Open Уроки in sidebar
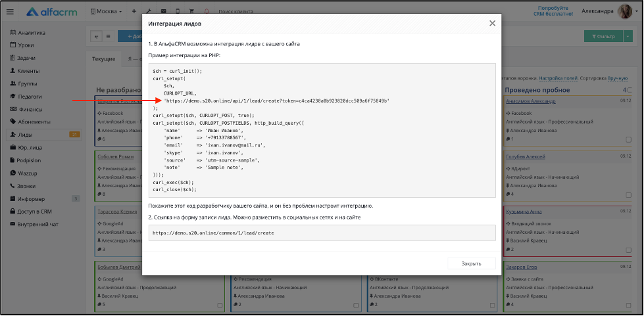The height and width of the screenshot is (316, 644). point(22,45)
